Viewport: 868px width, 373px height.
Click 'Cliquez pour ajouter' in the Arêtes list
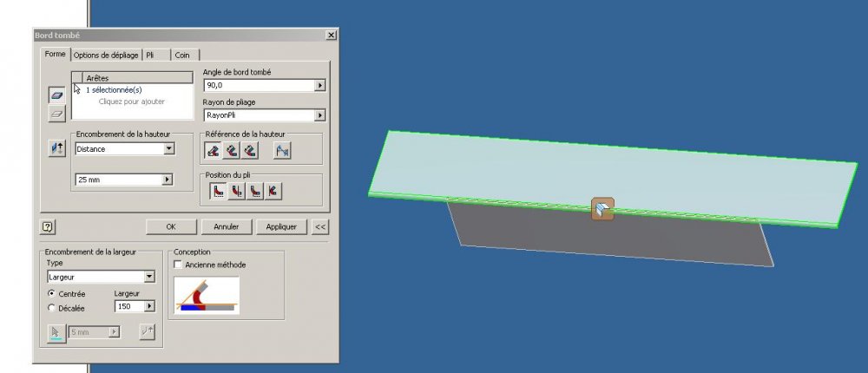pos(132,101)
